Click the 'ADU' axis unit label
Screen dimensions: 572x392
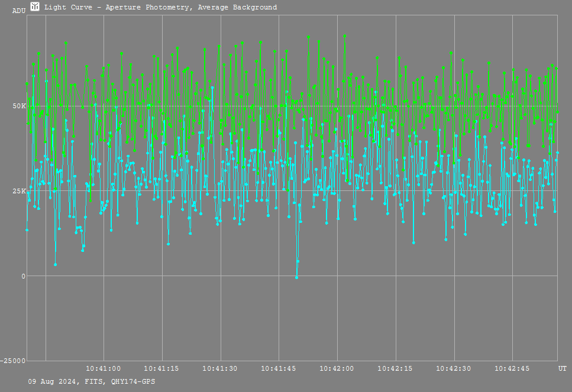[19, 11]
